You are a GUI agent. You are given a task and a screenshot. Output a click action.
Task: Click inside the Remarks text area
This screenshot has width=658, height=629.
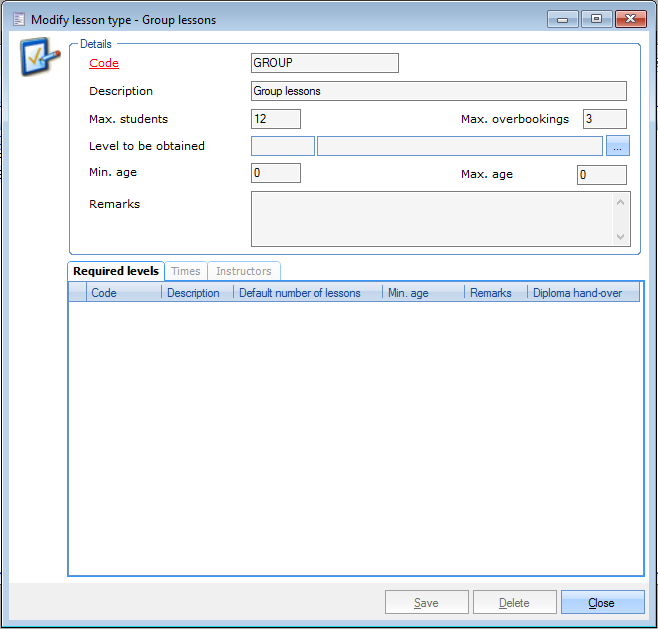pos(432,218)
